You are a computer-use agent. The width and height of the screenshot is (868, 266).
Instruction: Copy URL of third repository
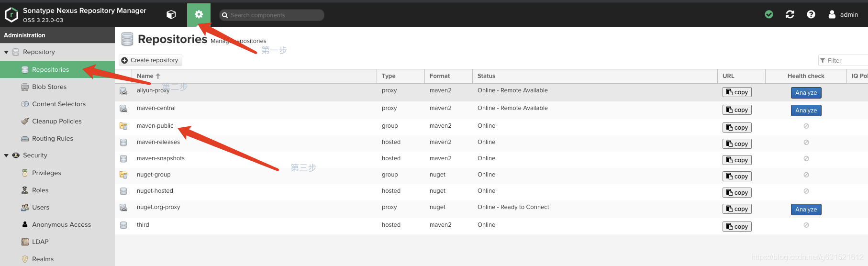click(x=737, y=227)
